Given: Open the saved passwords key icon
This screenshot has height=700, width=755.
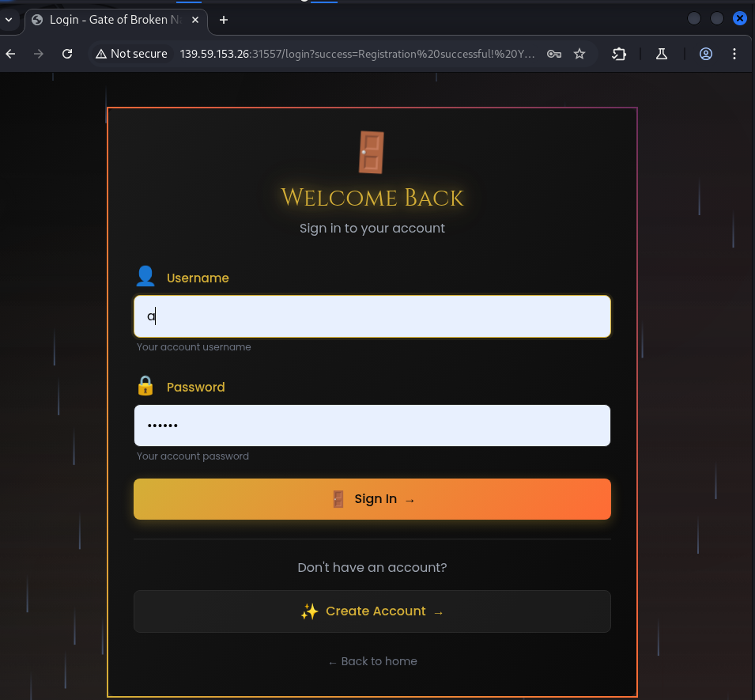Looking at the screenshot, I should point(554,54).
